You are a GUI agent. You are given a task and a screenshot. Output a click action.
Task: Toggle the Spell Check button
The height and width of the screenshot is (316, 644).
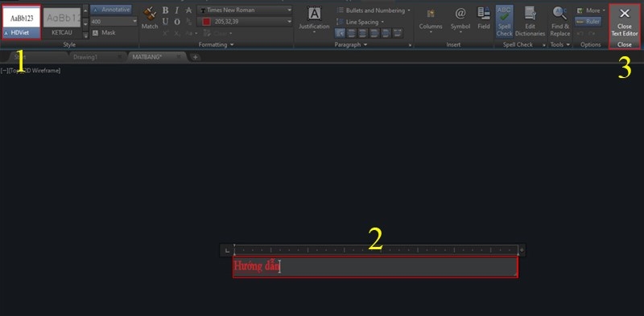tap(504, 22)
